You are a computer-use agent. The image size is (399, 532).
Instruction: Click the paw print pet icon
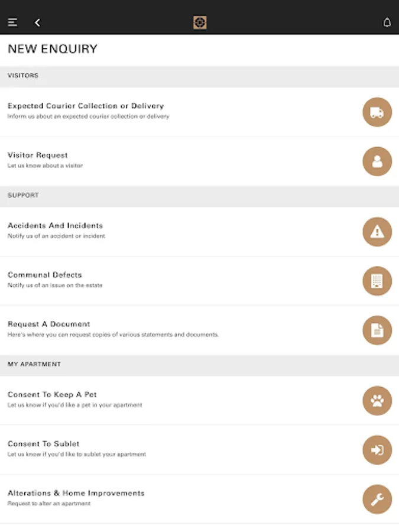[377, 401]
